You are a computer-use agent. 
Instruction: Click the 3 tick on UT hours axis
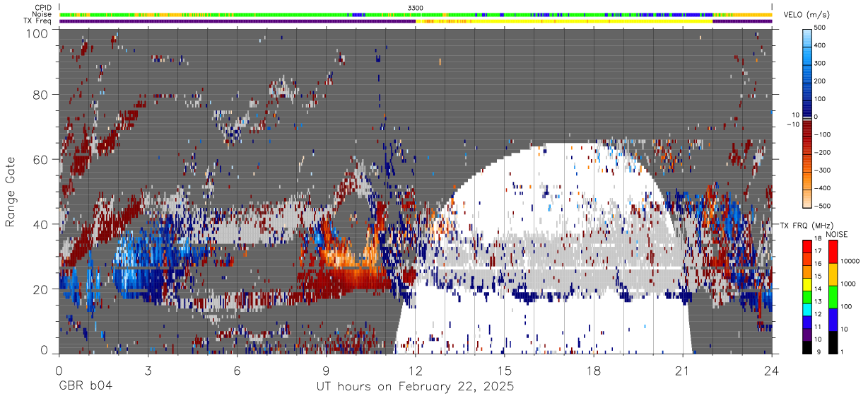coord(148,370)
